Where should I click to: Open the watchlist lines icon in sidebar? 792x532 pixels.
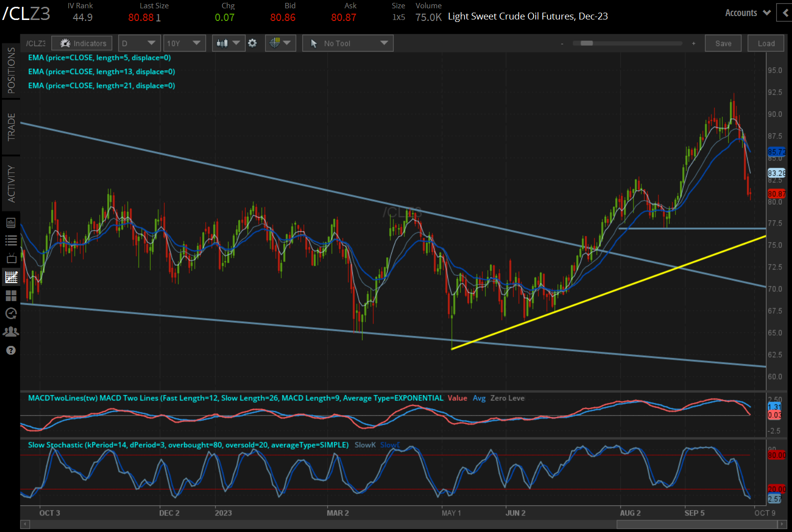pyautogui.click(x=11, y=240)
